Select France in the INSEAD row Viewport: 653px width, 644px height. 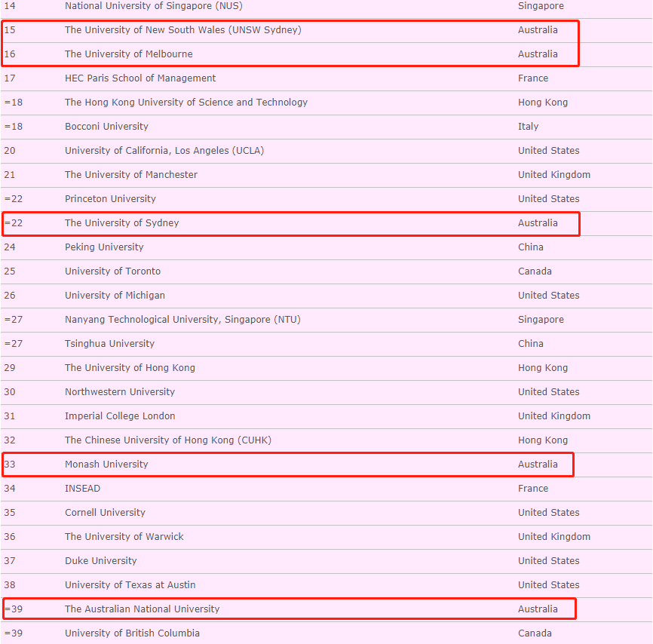(x=533, y=489)
